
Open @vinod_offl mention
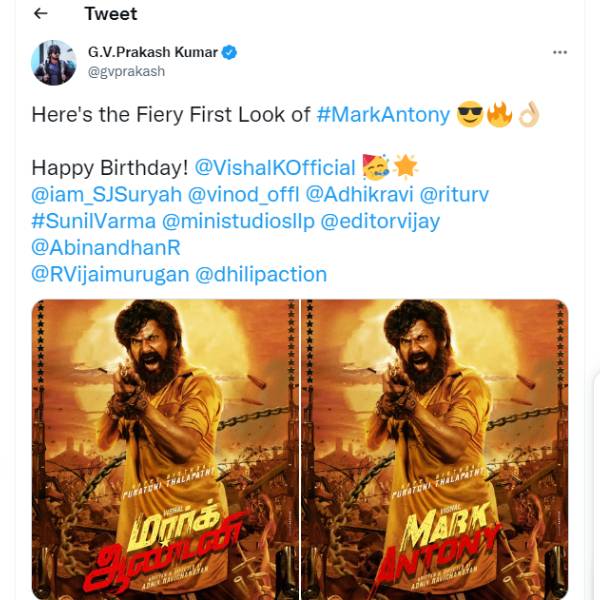pos(243,194)
